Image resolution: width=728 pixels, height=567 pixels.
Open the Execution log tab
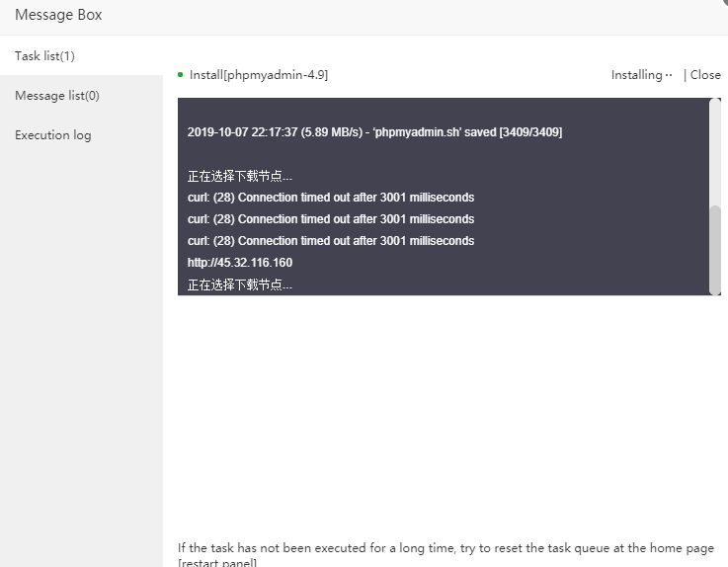(53, 135)
